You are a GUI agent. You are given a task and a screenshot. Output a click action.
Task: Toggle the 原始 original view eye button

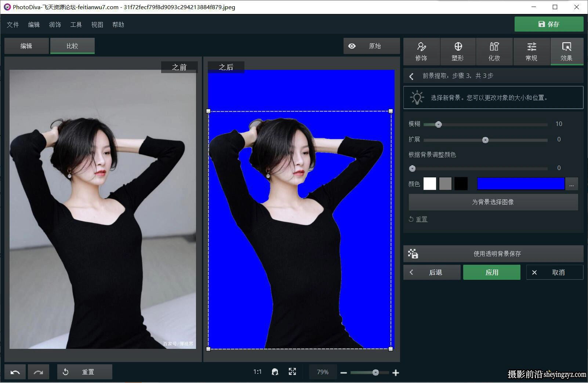371,46
